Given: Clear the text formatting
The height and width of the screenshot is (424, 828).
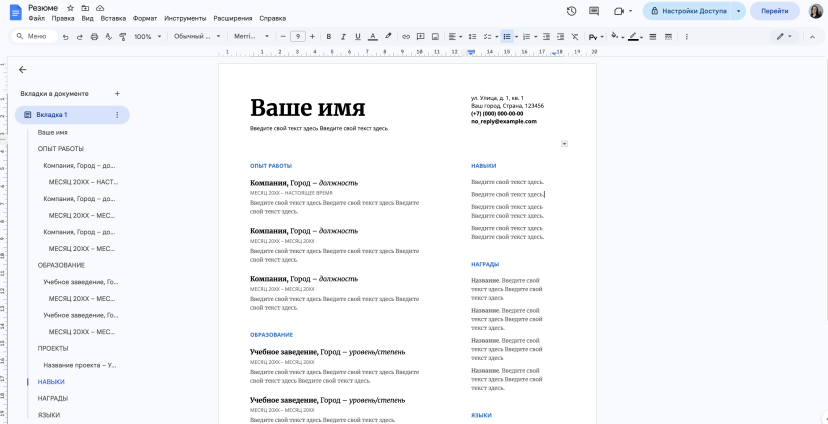Looking at the screenshot, I should (x=575, y=36).
